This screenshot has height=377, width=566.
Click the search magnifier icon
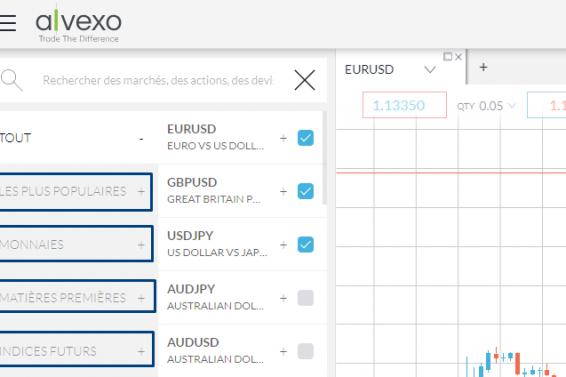tap(12, 80)
